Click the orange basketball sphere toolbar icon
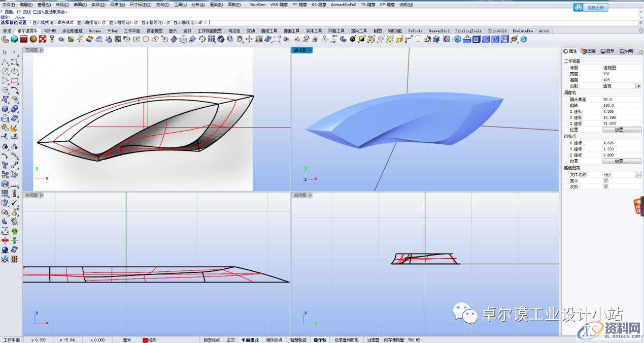The height and width of the screenshot is (343, 644). [x=33, y=39]
